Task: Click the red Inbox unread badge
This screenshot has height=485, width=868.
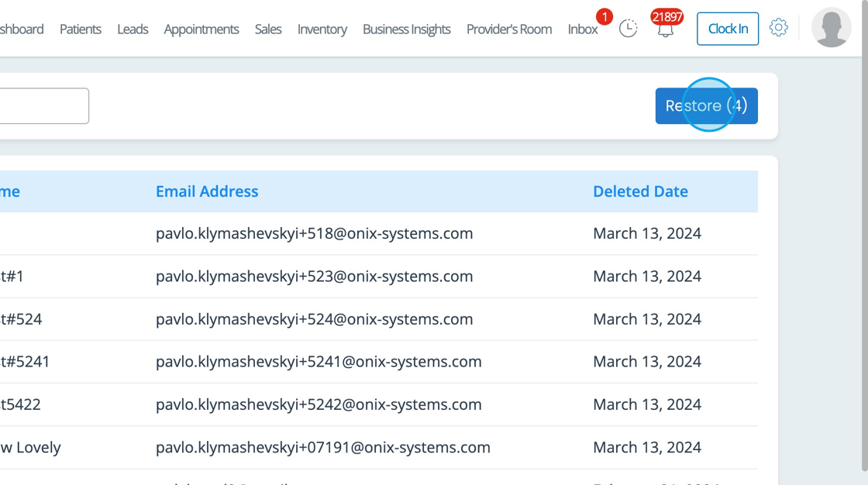Action: pyautogui.click(x=604, y=16)
